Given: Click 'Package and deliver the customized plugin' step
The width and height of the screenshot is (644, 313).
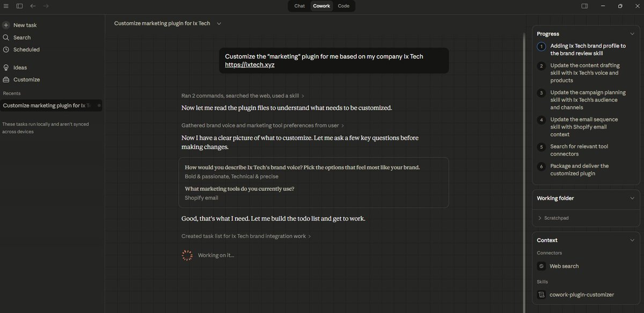Looking at the screenshot, I should tap(580, 169).
